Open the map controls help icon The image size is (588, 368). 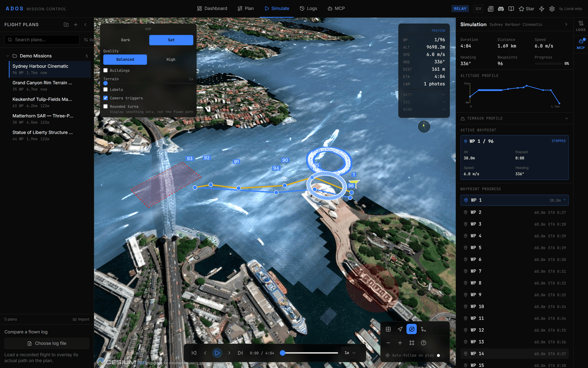[x=423, y=343]
